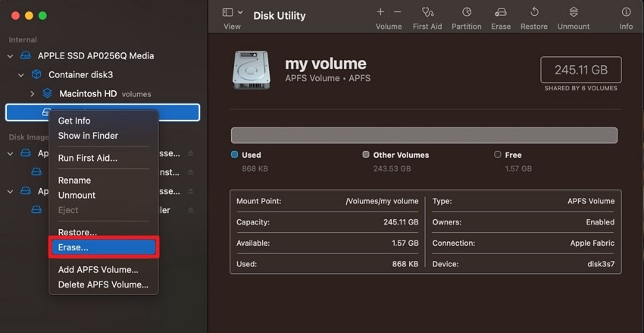This screenshot has width=644, height=333.
Task: Collapse the Container disk3 tree
Action: pos(21,75)
